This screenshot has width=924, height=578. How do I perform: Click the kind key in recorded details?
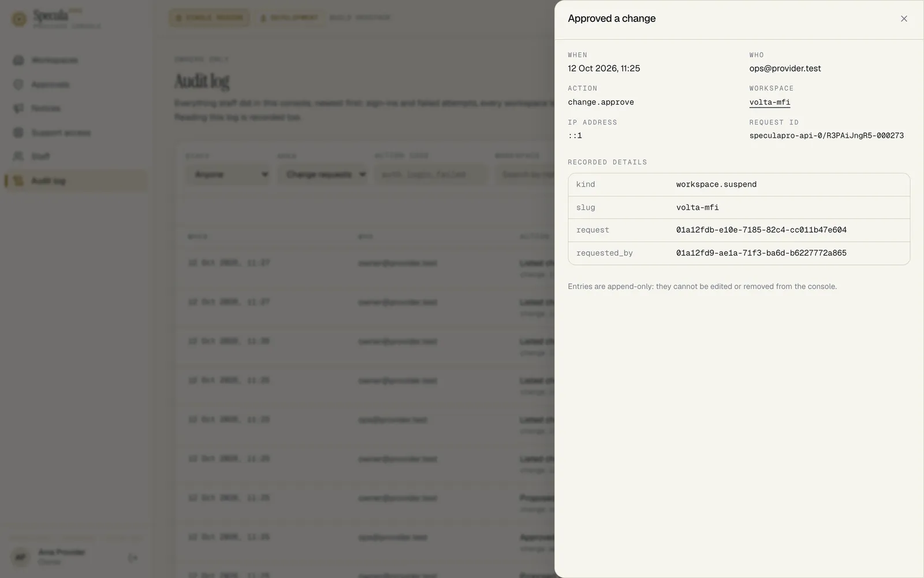click(586, 184)
